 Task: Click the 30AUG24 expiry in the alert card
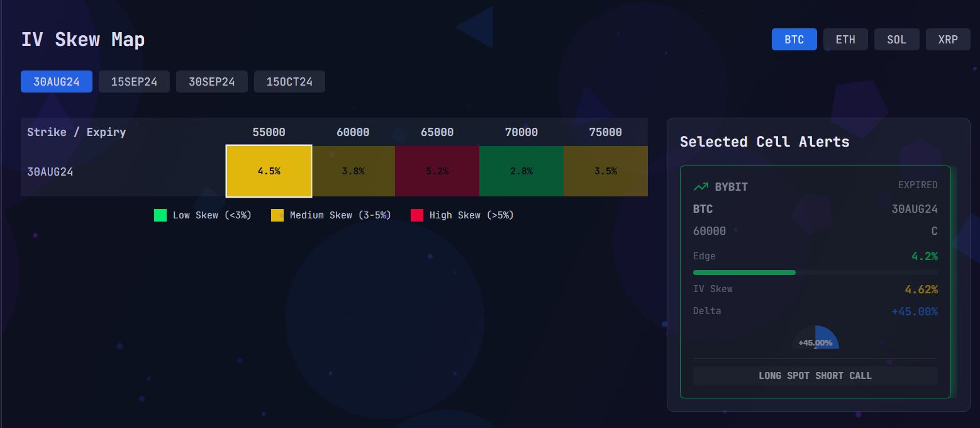coord(915,209)
